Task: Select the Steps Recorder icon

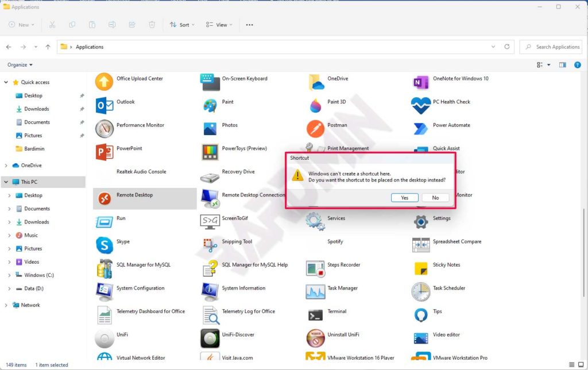Action: click(315, 269)
